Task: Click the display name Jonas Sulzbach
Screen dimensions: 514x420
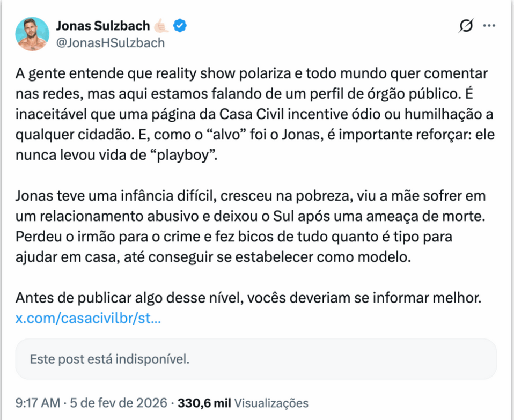Action: [x=103, y=26]
